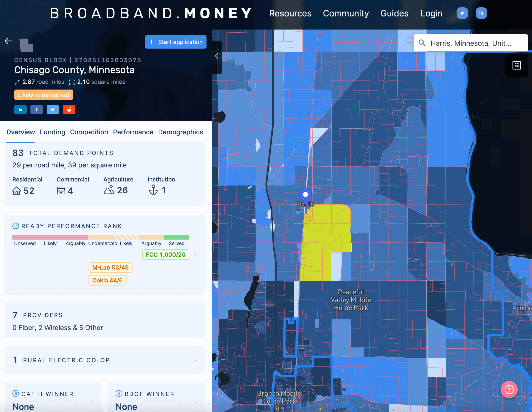Click the RDOF Winner dollar icon
The image size is (532, 412).
(x=119, y=393)
